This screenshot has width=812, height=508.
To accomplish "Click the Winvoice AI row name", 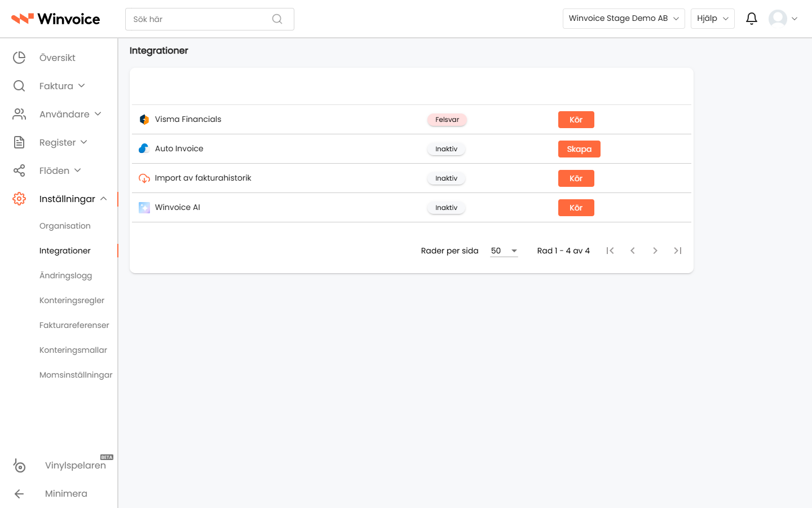I will (178, 207).
